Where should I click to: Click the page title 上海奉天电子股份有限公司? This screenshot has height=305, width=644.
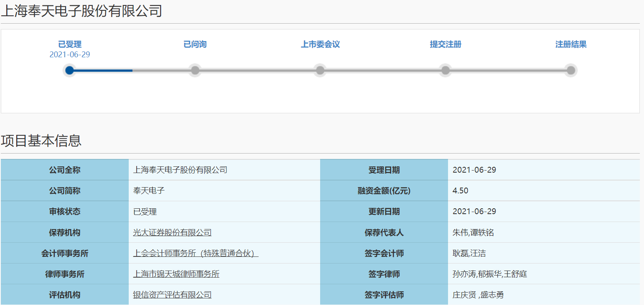point(81,11)
